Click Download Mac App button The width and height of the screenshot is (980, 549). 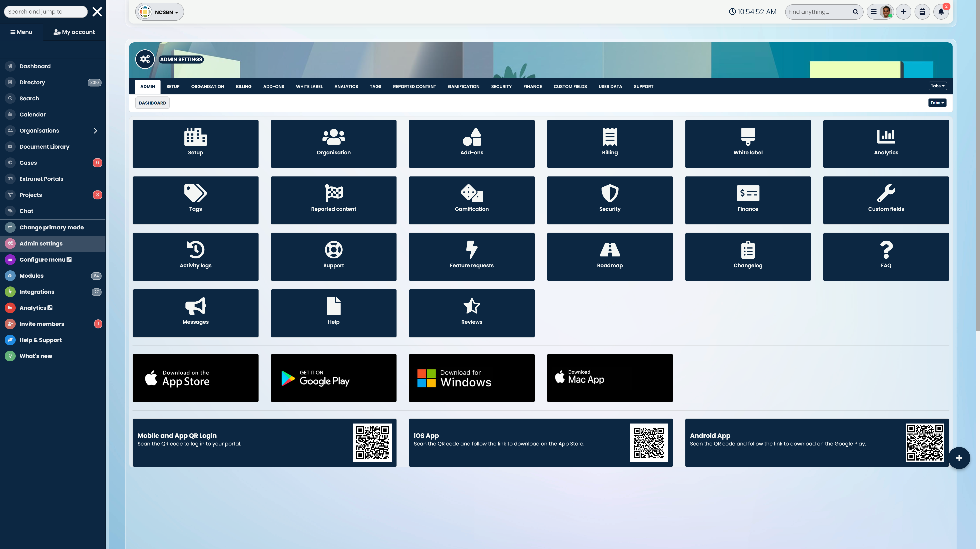pyautogui.click(x=610, y=378)
